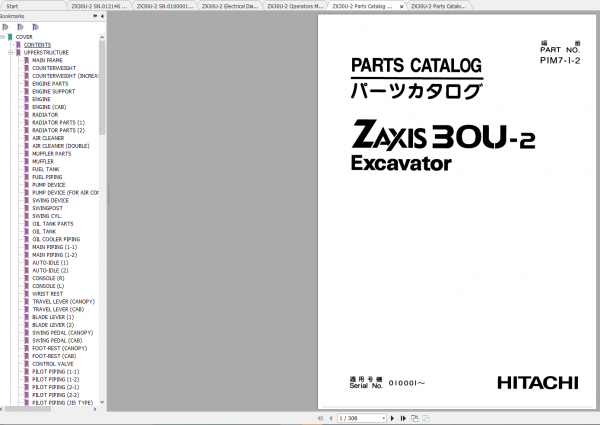Jump to the last page

pyautogui.click(x=403, y=418)
